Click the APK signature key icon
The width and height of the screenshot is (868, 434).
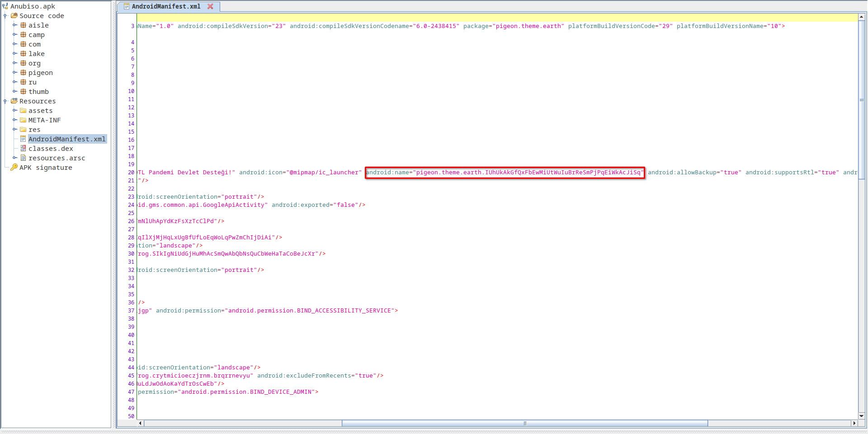click(14, 168)
